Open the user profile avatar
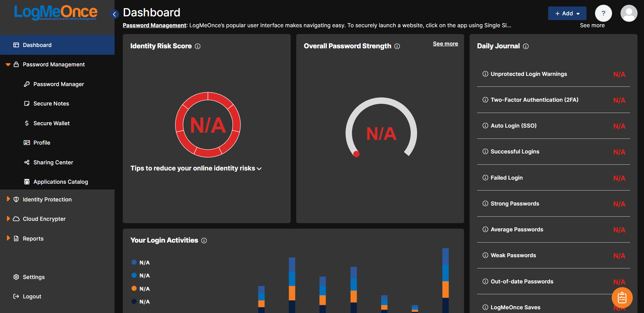The image size is (644, 313). (x=629, y=13)
